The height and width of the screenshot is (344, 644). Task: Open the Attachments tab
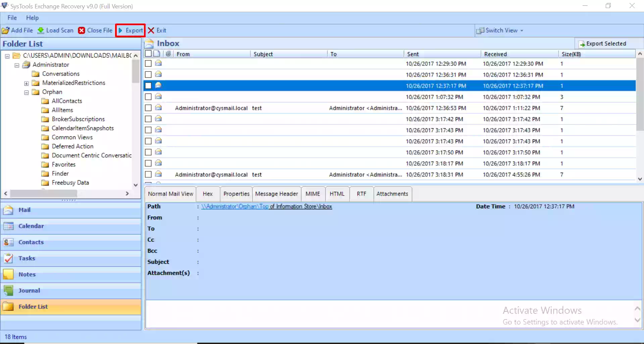point(392,194)
